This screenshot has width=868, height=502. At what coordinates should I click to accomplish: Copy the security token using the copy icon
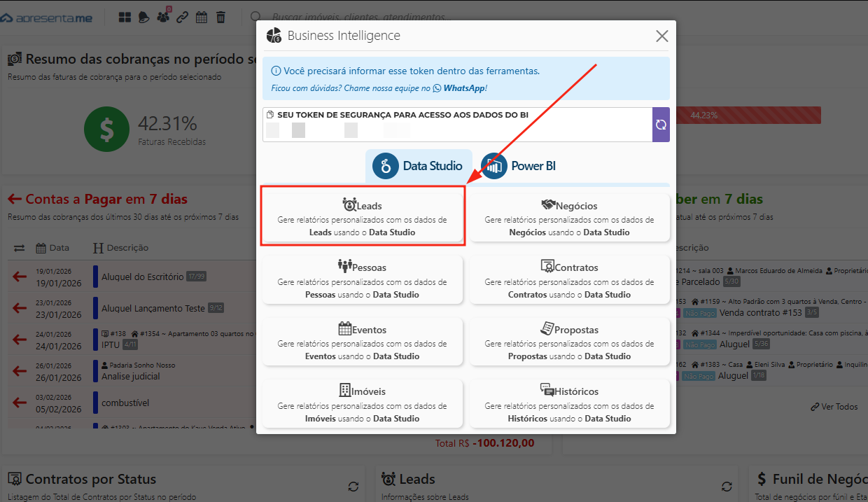[x=269, y=114]
